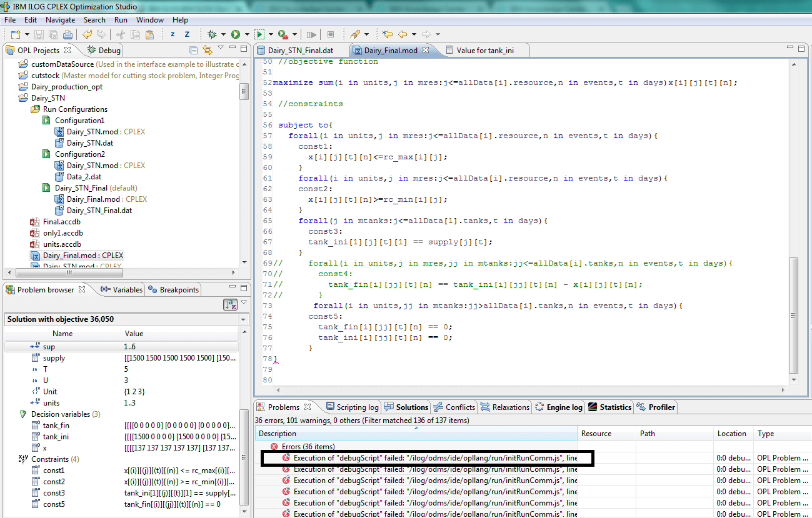This screenshot has width=812, height=518.
Task: Switch to the Profiler tab
Action: [x=656, y=407]
